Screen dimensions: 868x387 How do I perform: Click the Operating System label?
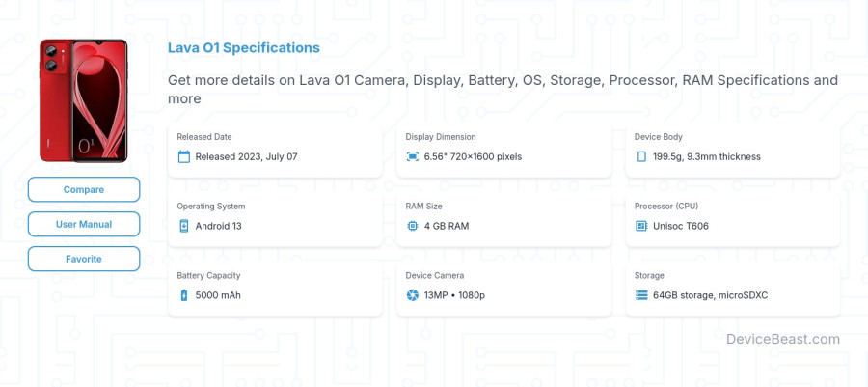[x=211, y=206]
